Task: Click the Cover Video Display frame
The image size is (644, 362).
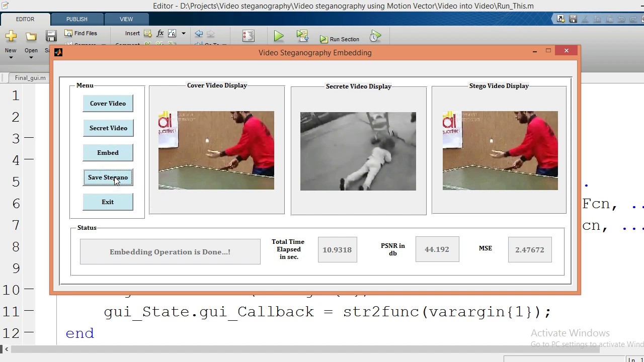Action: (x=216, y=150)
